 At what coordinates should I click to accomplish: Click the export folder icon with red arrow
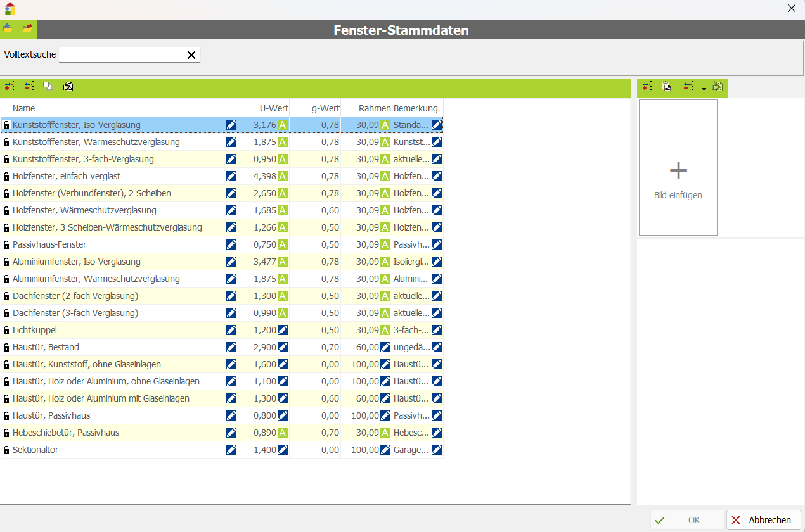pyautogui.click(x=27, y=28)
